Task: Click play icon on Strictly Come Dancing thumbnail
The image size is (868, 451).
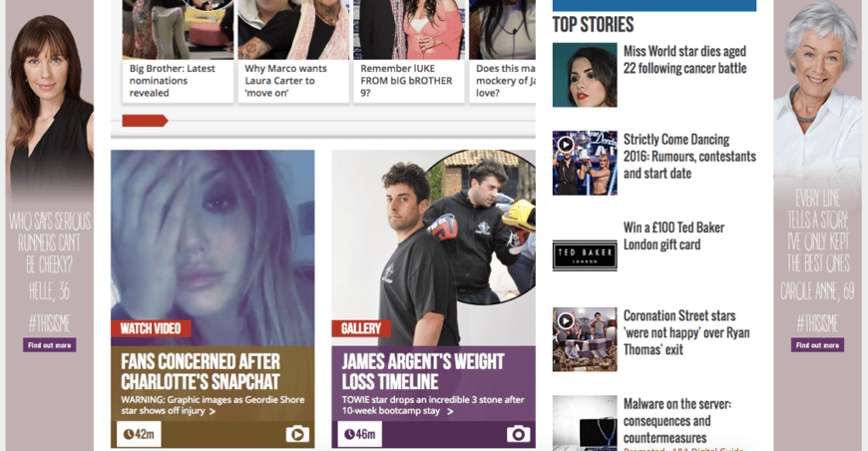Action: (x=565, y=145)
